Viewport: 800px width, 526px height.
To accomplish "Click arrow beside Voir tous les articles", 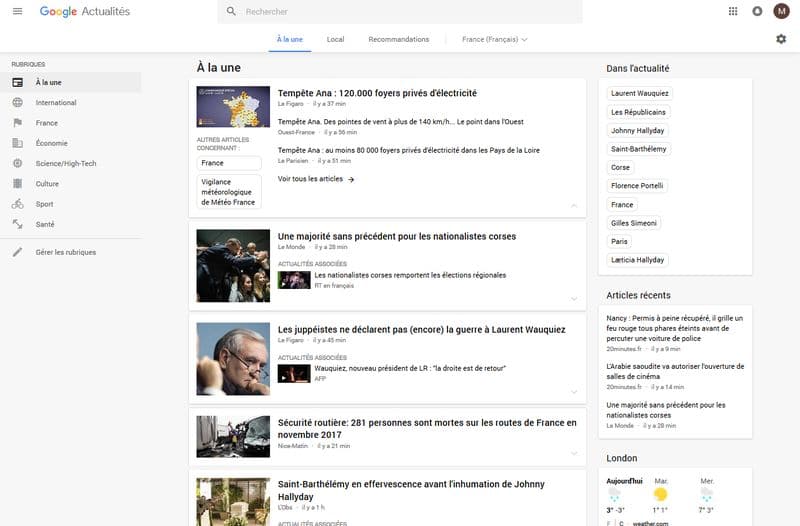I will 351,179.
